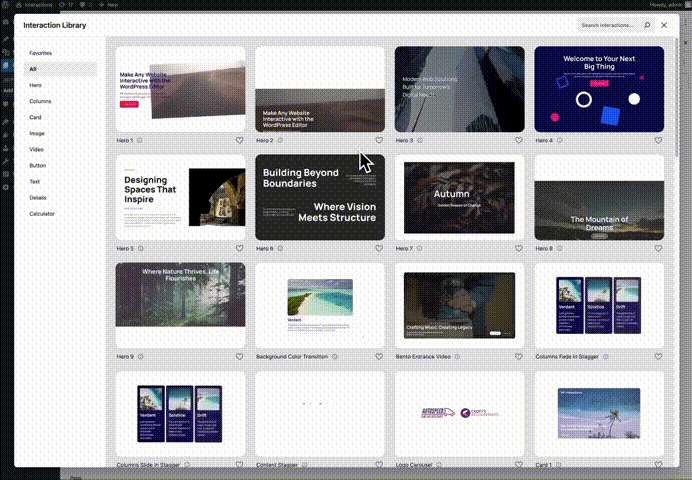
Task: Add Hero 7 to favorites via heart
Action: point(518,248)
